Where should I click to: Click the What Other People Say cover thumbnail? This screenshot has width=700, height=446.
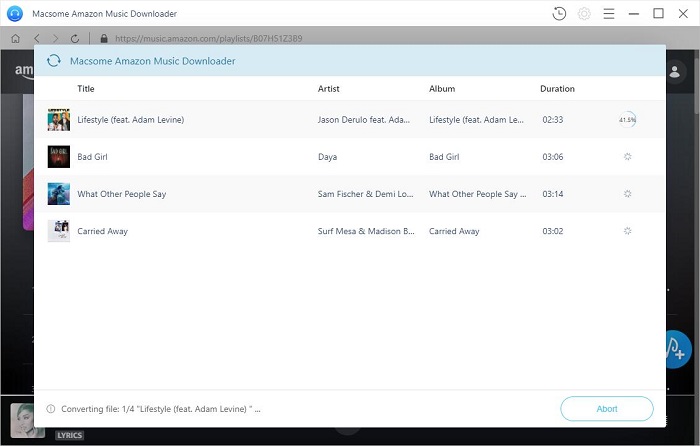click(59, 194)
